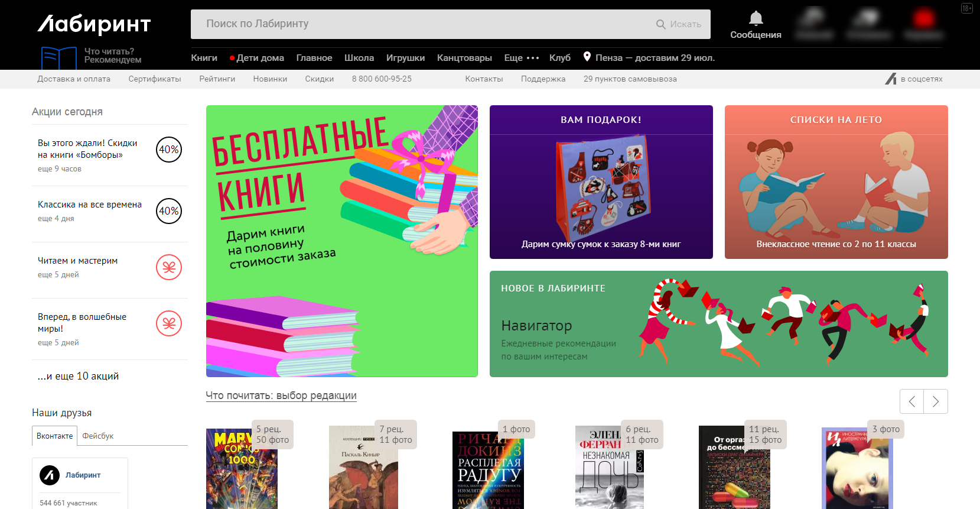Viewport: 980px width, 509px height.
Task: Click the '11 рец. 15 фото' badge
Action: (765, 435)
